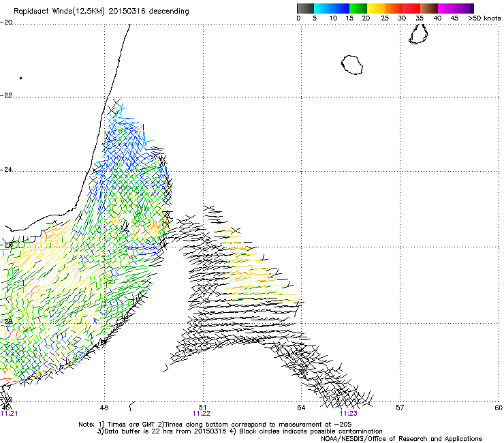Click the longitude label '51'

point(202,408)
